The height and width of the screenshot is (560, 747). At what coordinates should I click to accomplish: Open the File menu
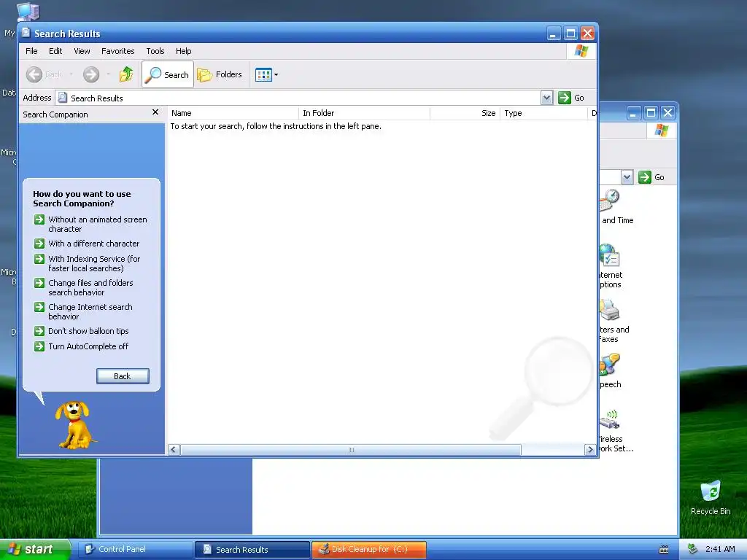click(31, 51)
